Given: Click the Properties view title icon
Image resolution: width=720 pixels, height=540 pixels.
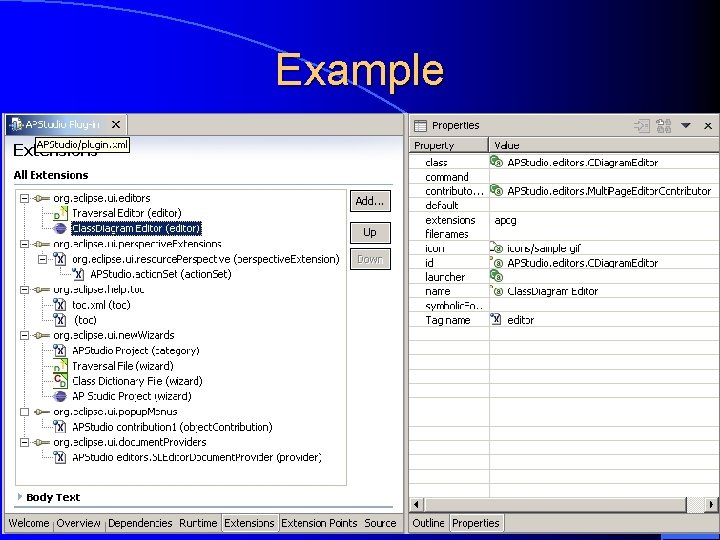Looking at the screenshot, I should (x=420, y=125).
